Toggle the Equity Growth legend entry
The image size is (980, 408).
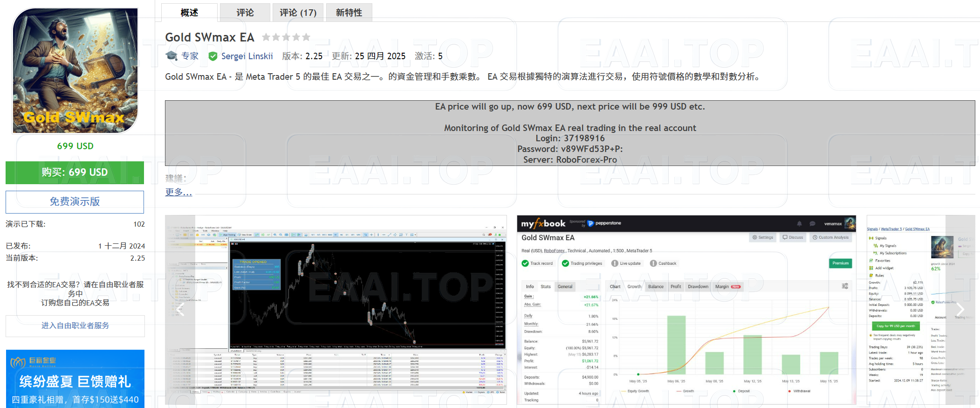(x=635, y=391)
